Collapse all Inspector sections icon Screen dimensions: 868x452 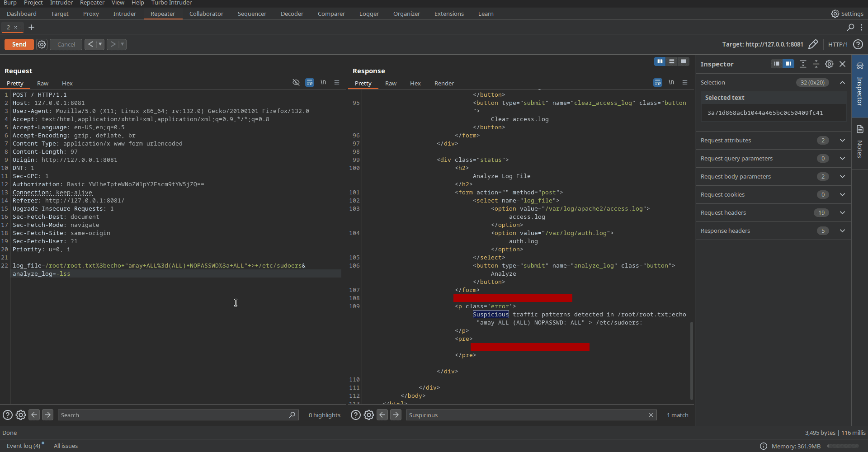pyautogui.click(x=816, y=64)
